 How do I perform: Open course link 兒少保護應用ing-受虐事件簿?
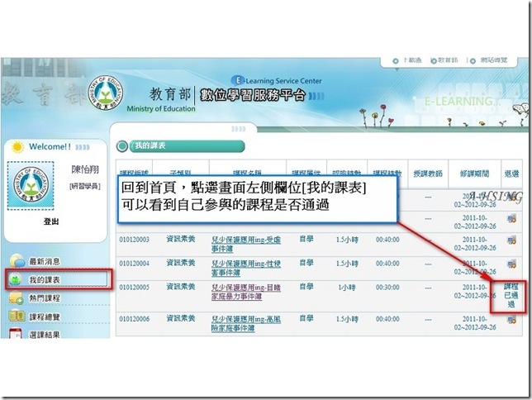pyautogui.click(x=245, y=245)
